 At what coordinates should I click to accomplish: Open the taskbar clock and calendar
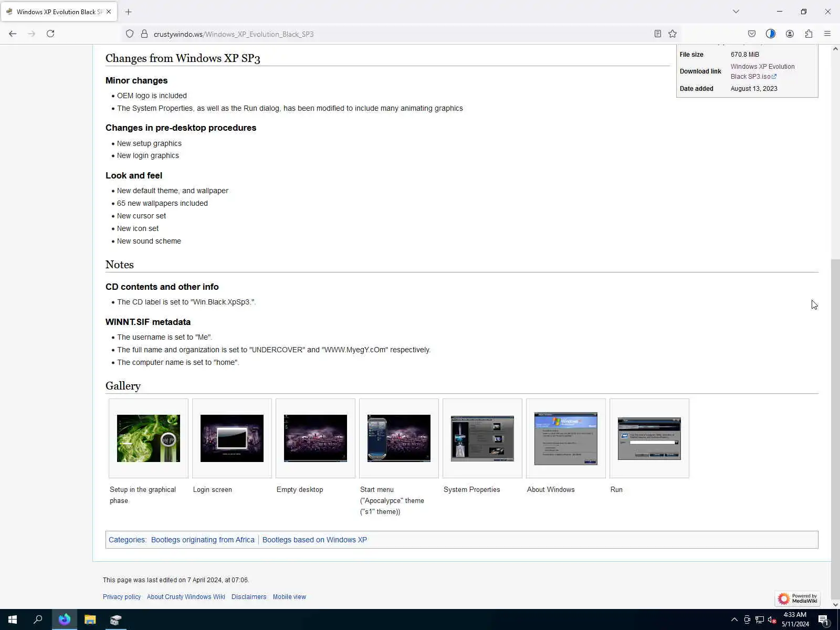795,619
